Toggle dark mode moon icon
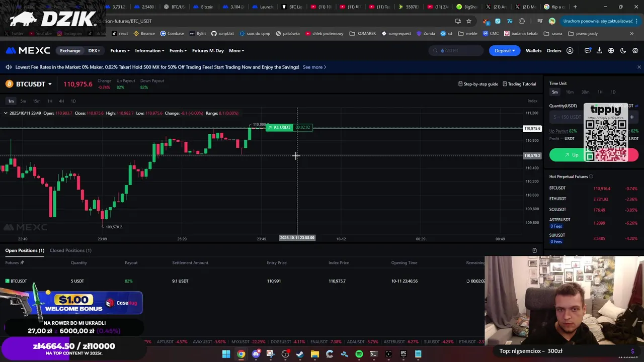644x362 pixels. [x=623, y=51]
